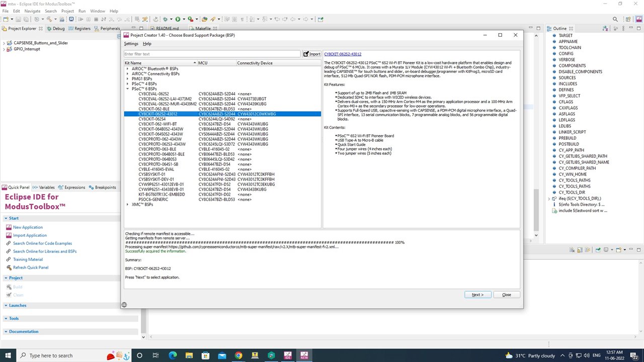This screenshot has width=644, height=362.
Task: Expand the CAPSENSE_Buttons_and_Slider project
Action: 4,43
